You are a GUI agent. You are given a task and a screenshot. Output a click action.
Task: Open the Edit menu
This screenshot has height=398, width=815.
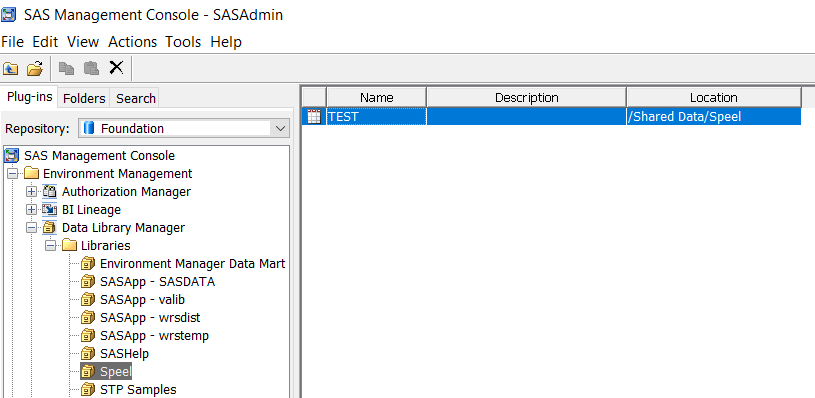click(x=45, y=42)
